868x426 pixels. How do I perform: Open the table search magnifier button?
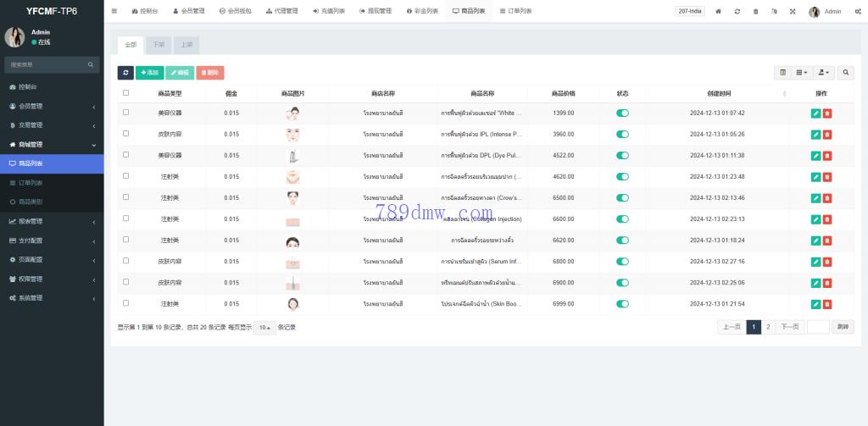845,73
